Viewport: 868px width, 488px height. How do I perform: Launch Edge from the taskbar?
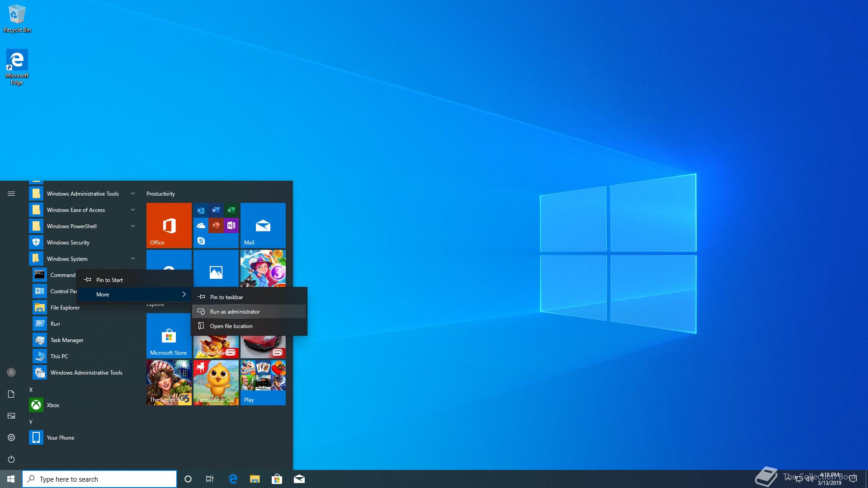233,479
